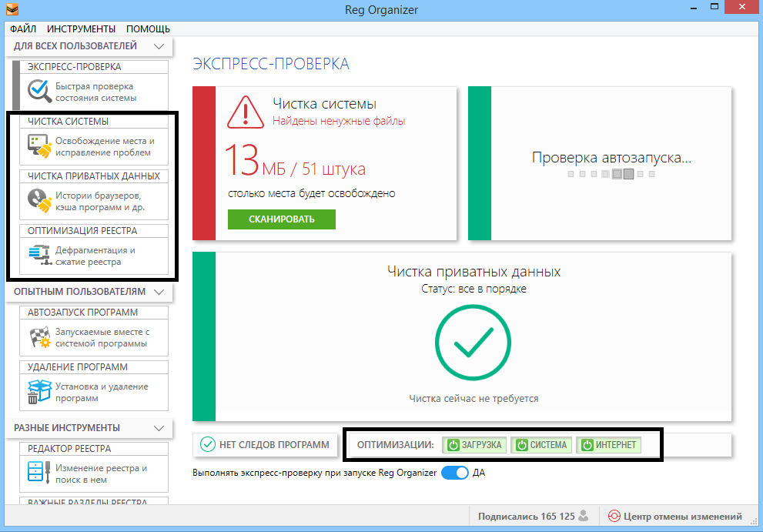Click the Express check magnifier icon
This screenshot has width=763, height=532.
(x=39, y=91)
